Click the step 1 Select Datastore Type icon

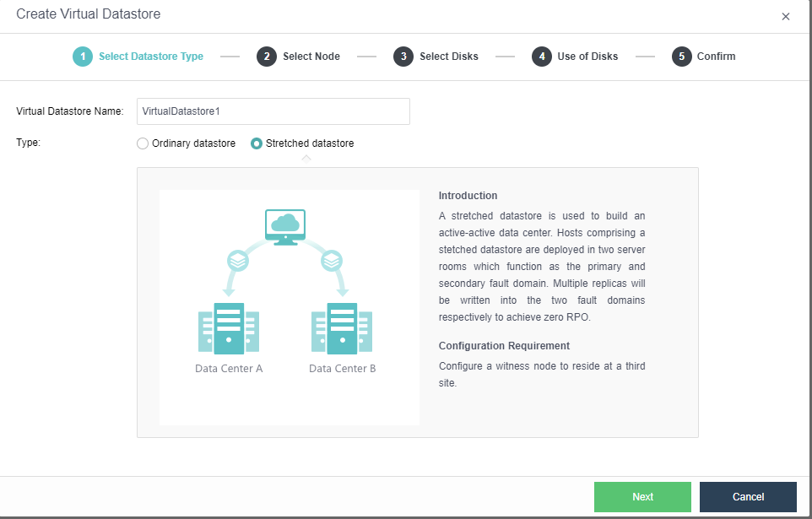(x=83, y=56)
